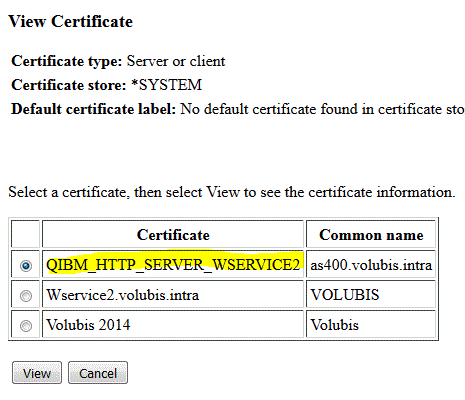
Task: Click the Wservice2.volubis.intra certificate cell
Action: click(x=173, y=295)
